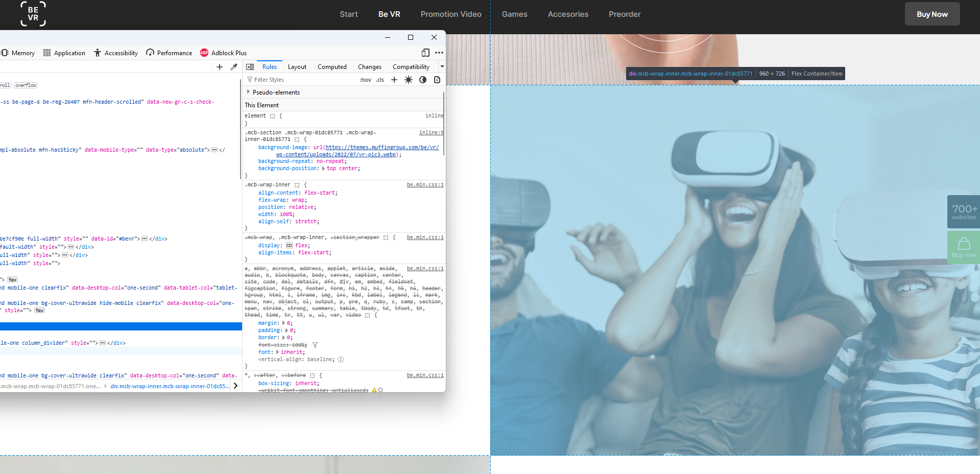Expand the Pseudo-elements section
Viewport: 980px width, 474px height.
pyautogui.click(x=249, y=92)
